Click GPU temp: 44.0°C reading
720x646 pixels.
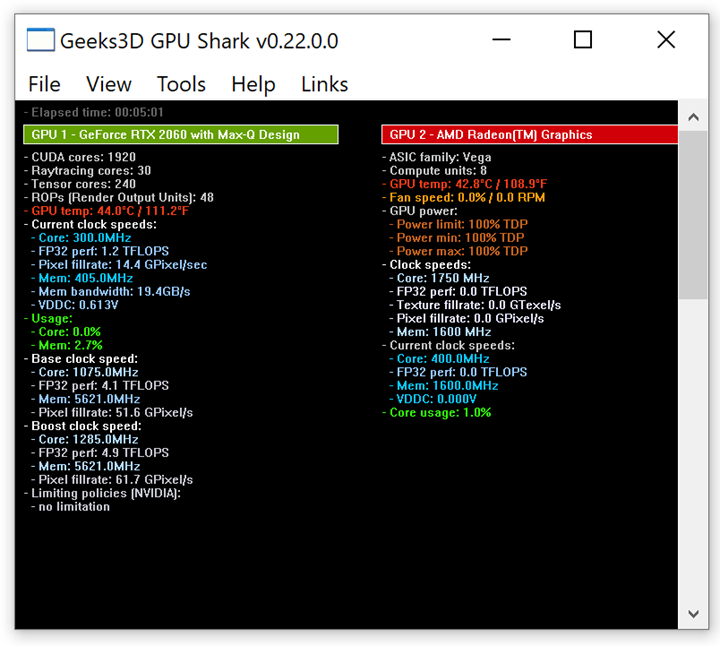(107, 211)
